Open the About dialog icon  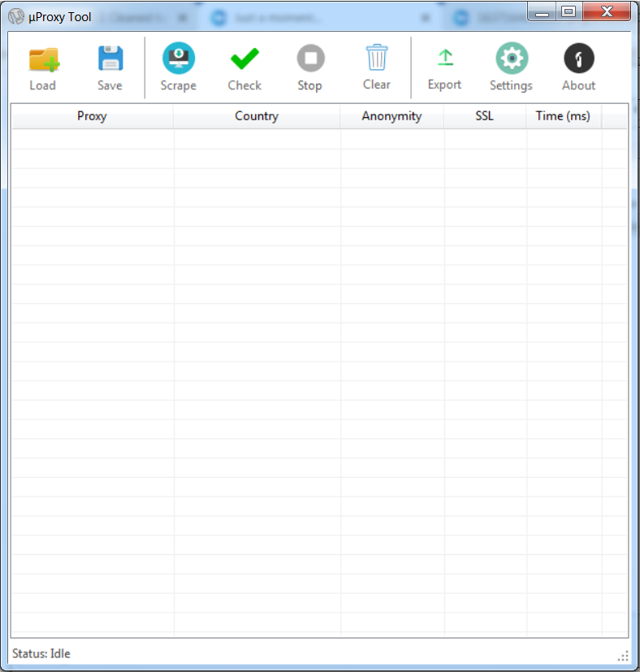click(578, 59)
